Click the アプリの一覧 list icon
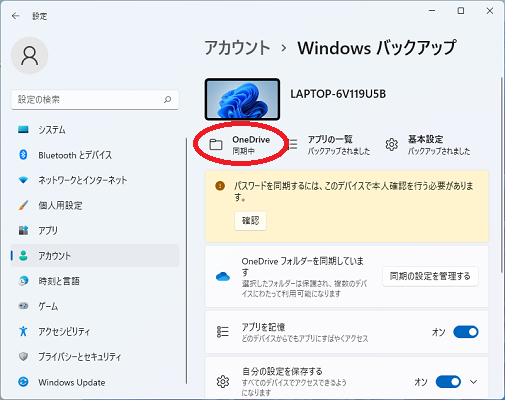Screen dimensions: 505x400 293,144
